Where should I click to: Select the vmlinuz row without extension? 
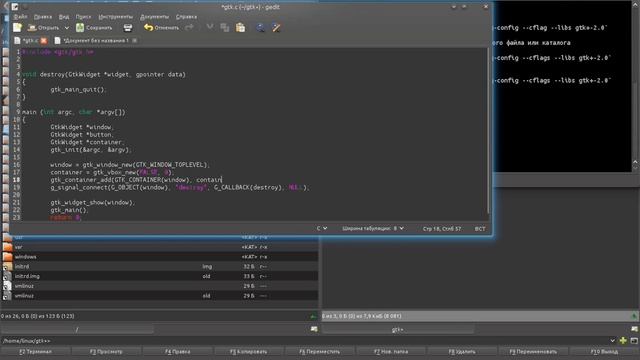tap(159, 286)
